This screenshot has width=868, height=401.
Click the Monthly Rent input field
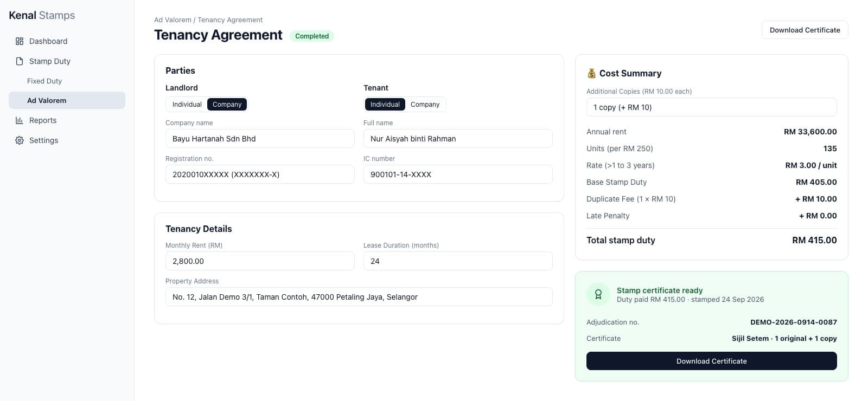(260, 261)
